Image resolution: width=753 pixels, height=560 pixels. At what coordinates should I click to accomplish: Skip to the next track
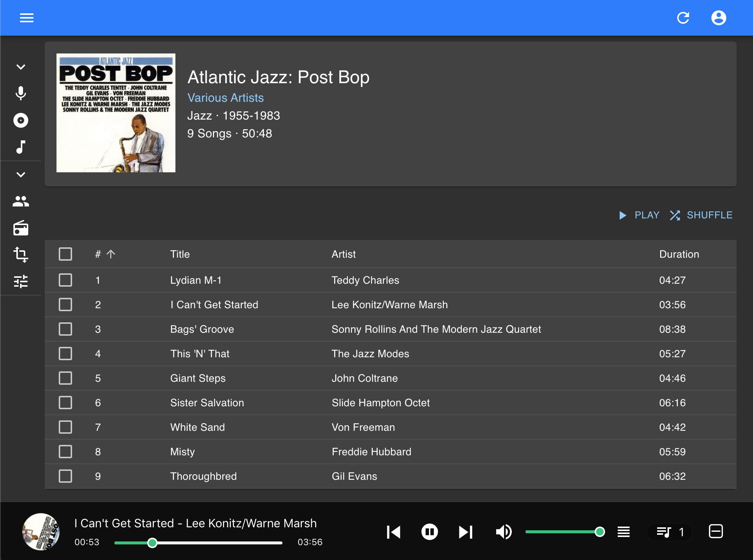click(465, 532)
